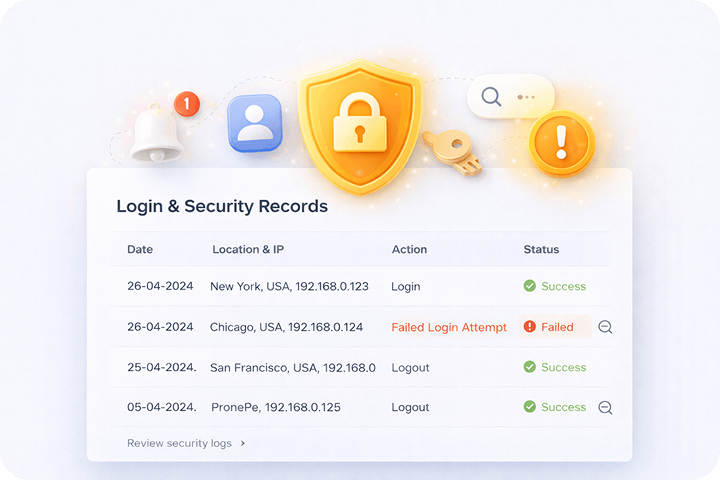
Task: Inspect the failed login row magnifier
Action: (604, 327)
